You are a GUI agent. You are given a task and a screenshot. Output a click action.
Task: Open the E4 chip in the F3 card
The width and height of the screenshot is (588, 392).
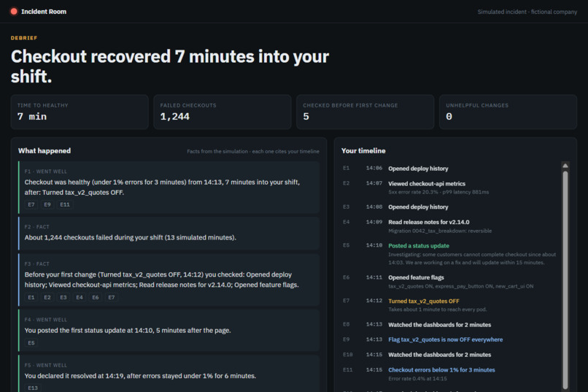point(80,297)
